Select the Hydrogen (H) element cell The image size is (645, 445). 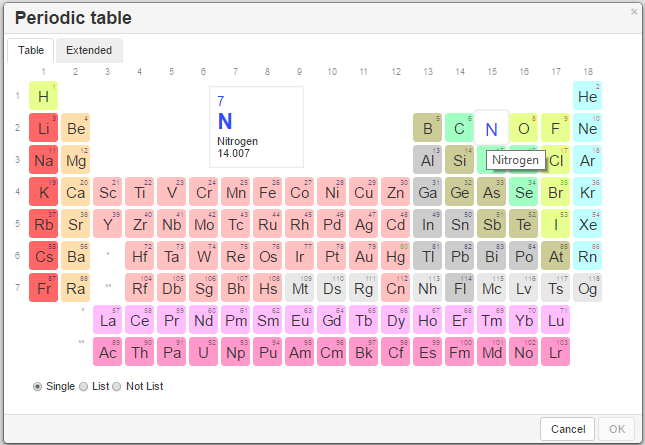click(x=43, y=96)
